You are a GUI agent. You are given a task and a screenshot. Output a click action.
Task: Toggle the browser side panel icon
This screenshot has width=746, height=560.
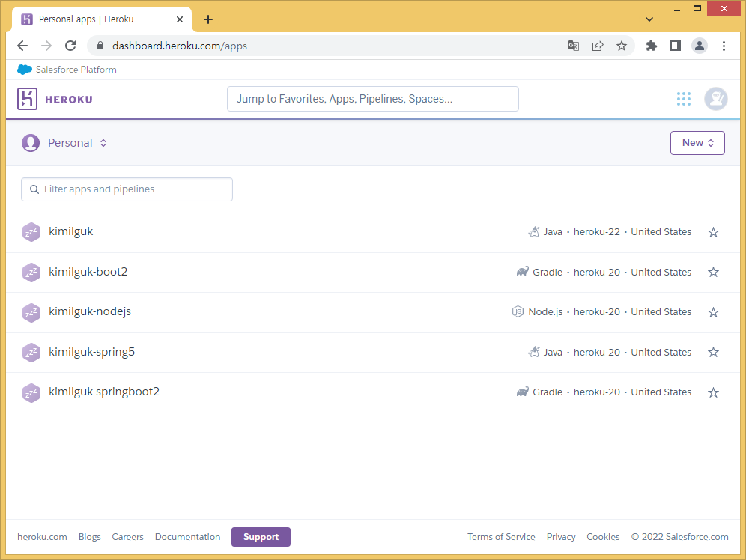tap(675, 46)
